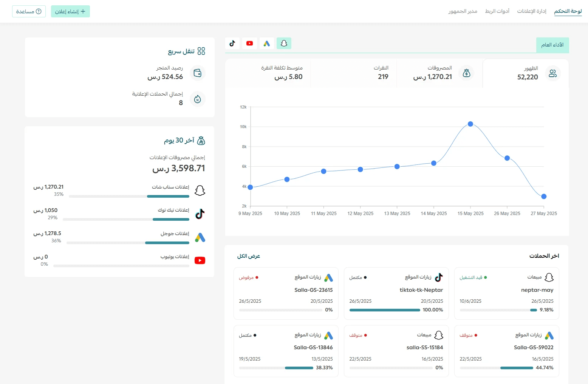The image size is (588, 384).
Task: Click the store balance wallet icon
Action: (x=197, y=73)
